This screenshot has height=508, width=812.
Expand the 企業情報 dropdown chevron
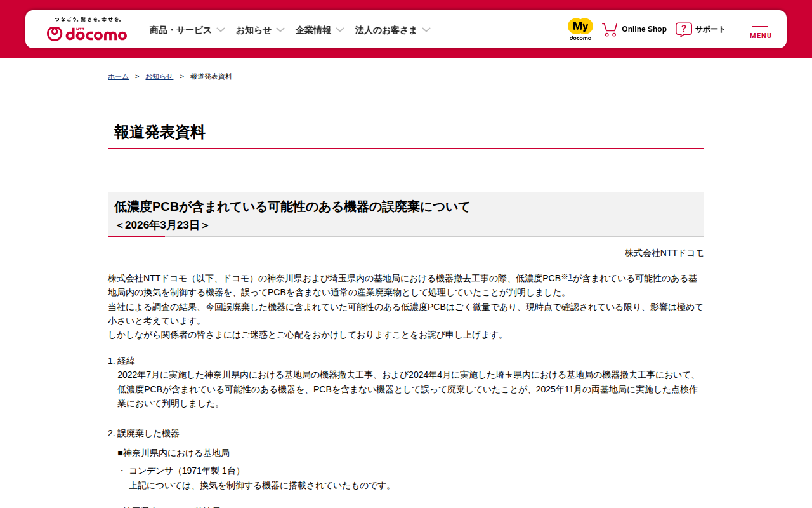(340, 30)
